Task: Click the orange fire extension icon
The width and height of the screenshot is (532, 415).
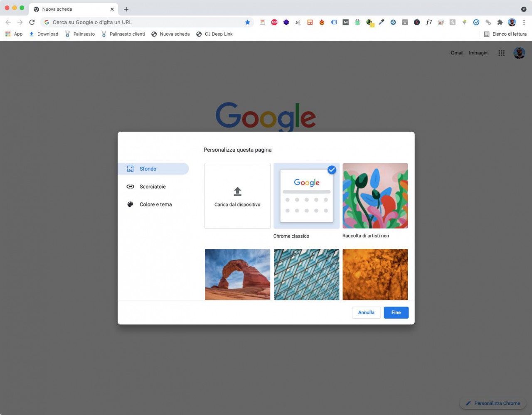Action: (322, 22)
